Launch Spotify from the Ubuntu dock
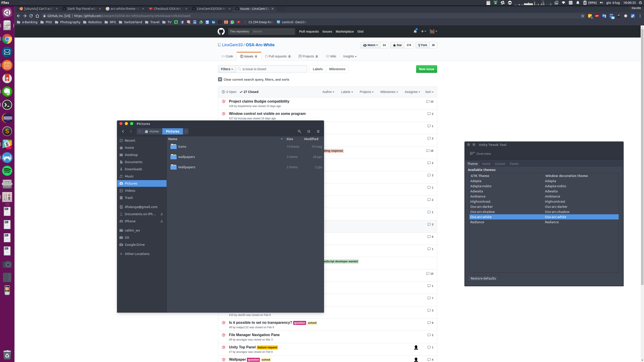The image size is (644, 362). click(7, 171)
